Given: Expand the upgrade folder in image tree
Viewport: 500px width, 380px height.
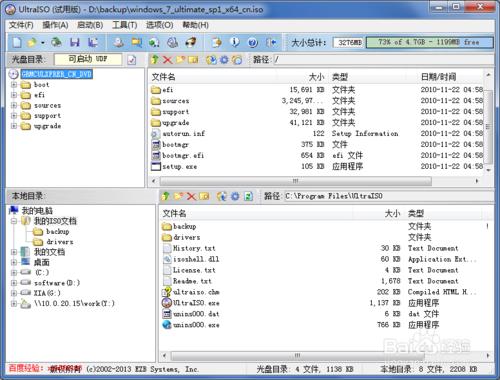Looking at the screenshot, I should (14, 126).
